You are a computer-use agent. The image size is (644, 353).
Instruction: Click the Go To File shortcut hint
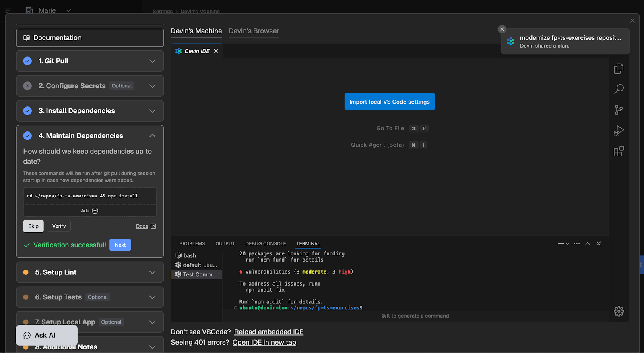click(402, 128)
